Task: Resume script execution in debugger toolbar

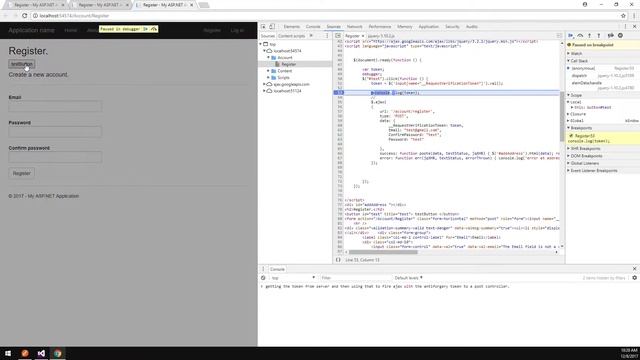Action: pos(571,36)
